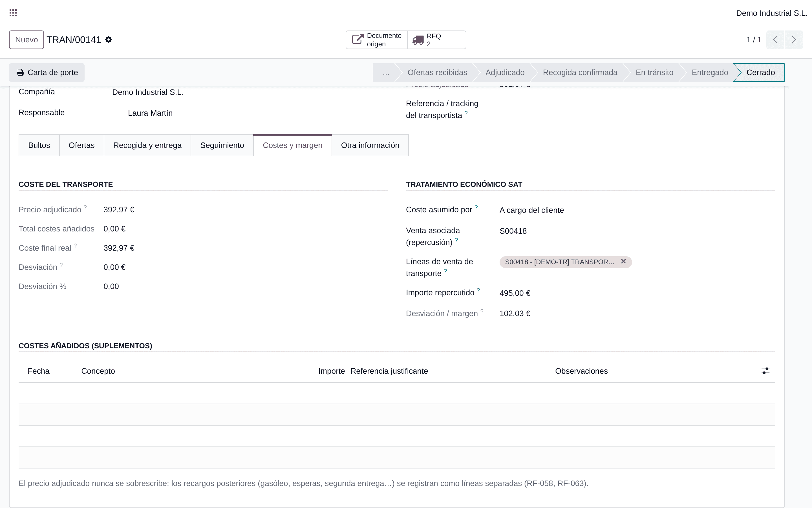This screenshot has width=812, height=508.
Task: Open the apps grid menu icon
Action: pos(13,13)
